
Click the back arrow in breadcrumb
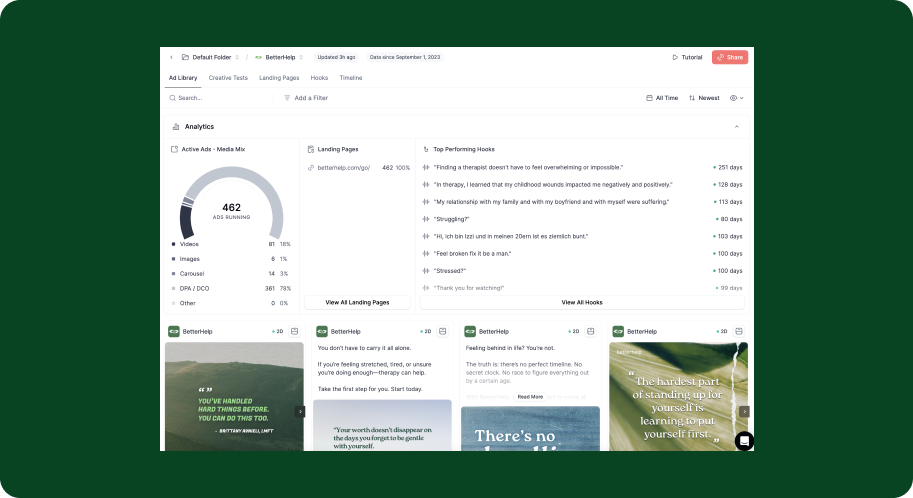(171, 57)
